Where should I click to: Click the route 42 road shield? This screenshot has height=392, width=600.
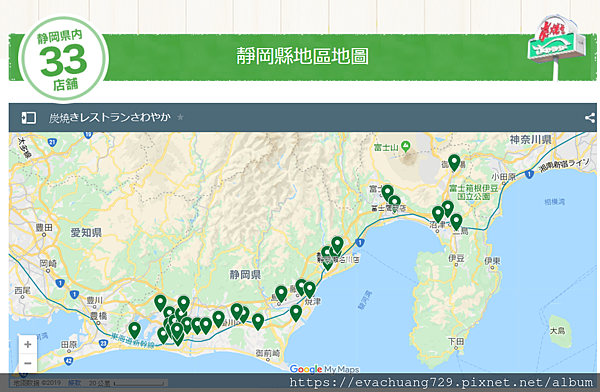coord(68,360)
